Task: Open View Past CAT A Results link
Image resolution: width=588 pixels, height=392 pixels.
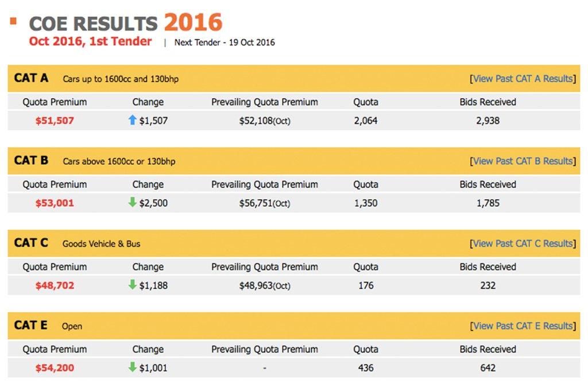Action: pos(523,79)
